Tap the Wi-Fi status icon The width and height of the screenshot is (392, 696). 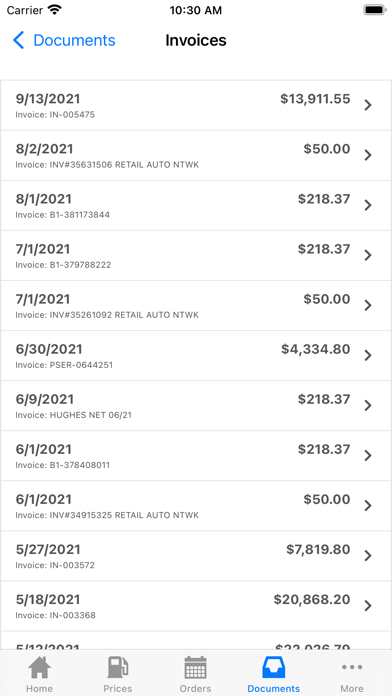point(55,10)
